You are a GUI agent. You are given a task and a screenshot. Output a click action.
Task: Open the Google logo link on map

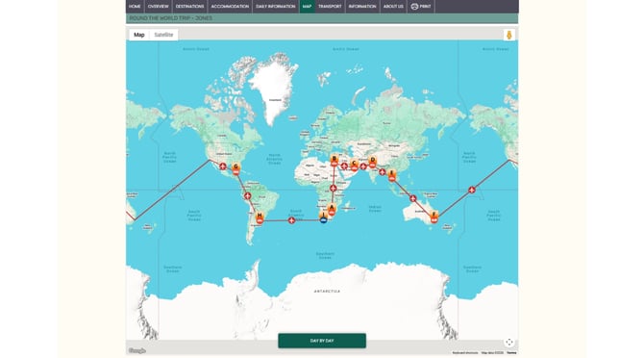137,350
